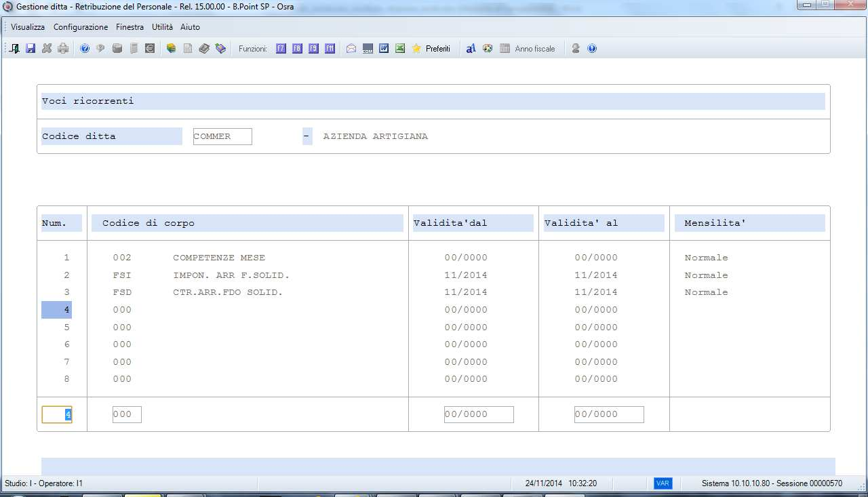Click the COM port icon
Viewport: 868px width, 497px height.
(368, 49)
